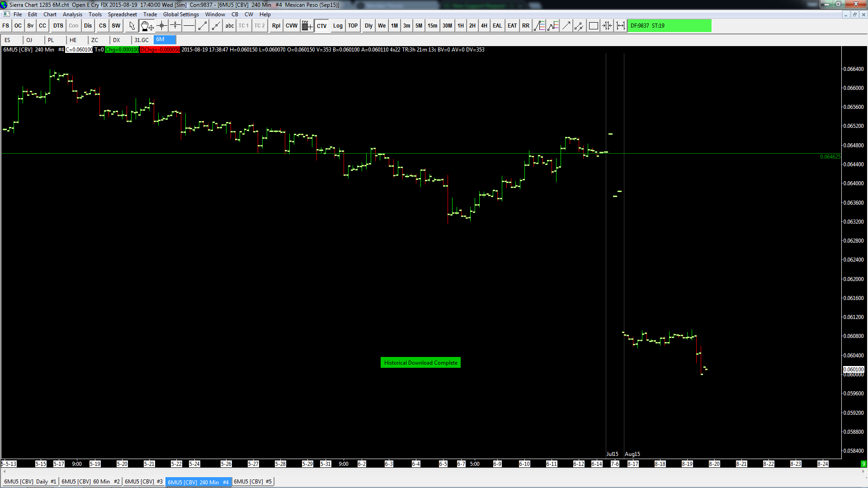Select the pointer arrow tool

click(132, 26)
